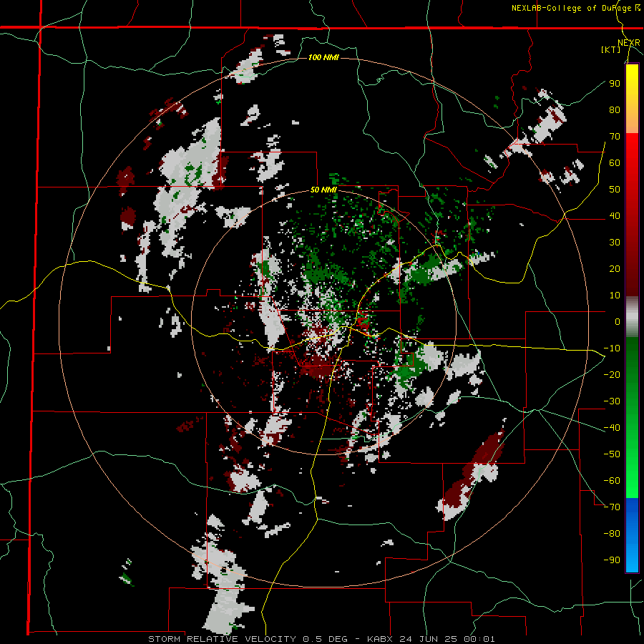Select the 90 value on velocity scale
This screenshot has height=644, width=644.
click(615, 84)
